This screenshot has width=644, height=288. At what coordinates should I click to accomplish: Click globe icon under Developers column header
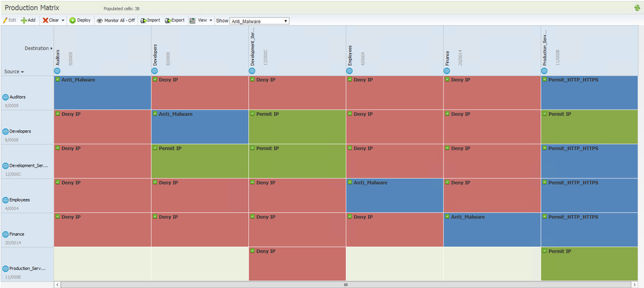(x=155, y=71)
